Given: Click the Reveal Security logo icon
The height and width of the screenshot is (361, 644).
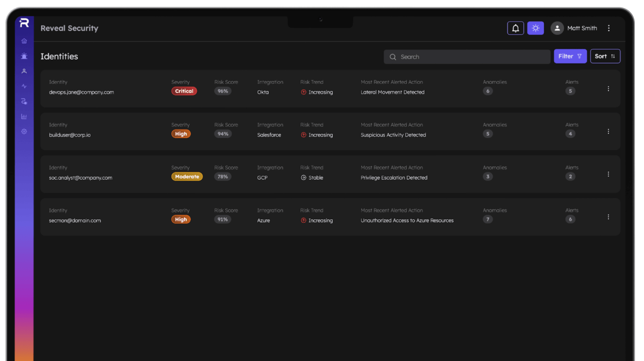Looking at the screenshot, I should [24, 23].
